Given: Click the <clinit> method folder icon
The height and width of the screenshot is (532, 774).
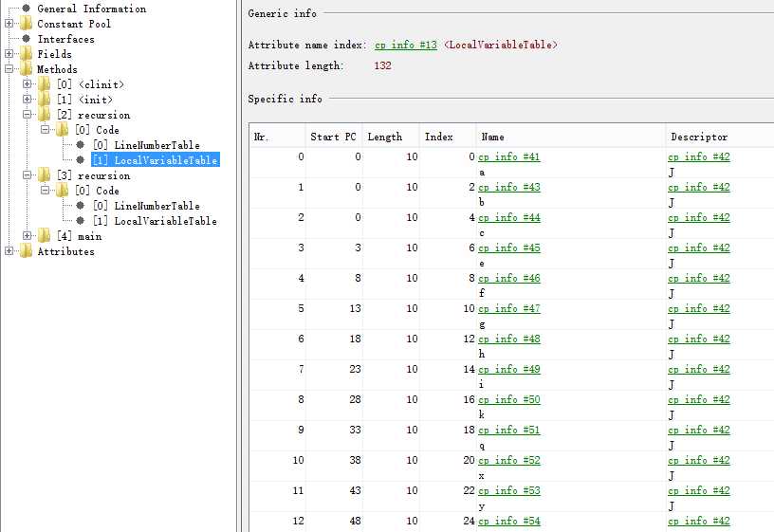Looking at the screenshot, I should 45,84.
